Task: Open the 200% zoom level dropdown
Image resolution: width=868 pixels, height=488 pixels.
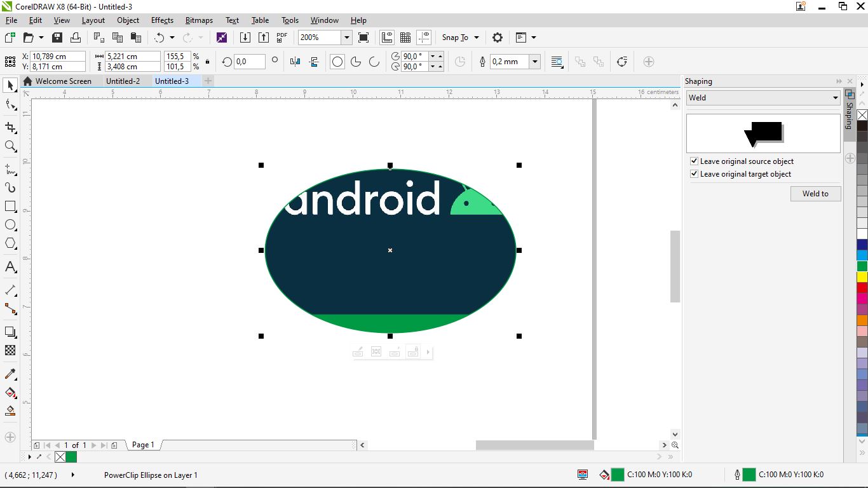Action: pyautogui.click(x=346, y=37)
